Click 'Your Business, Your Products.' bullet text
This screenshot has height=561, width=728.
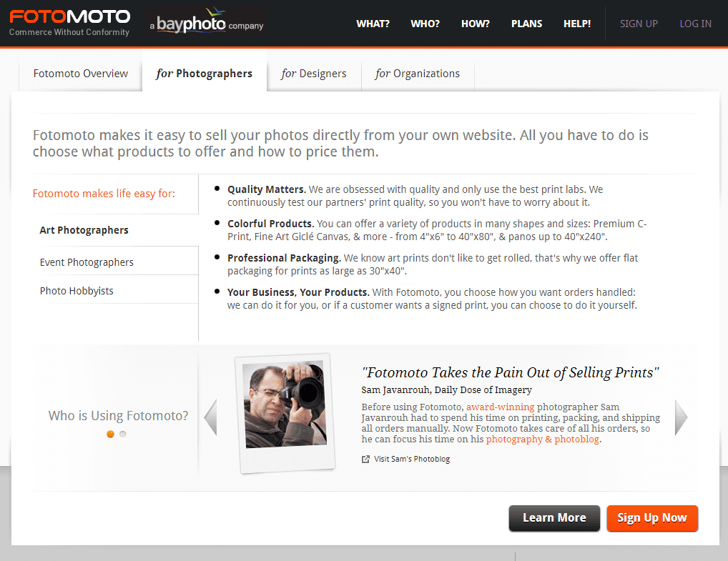point(298,292)
